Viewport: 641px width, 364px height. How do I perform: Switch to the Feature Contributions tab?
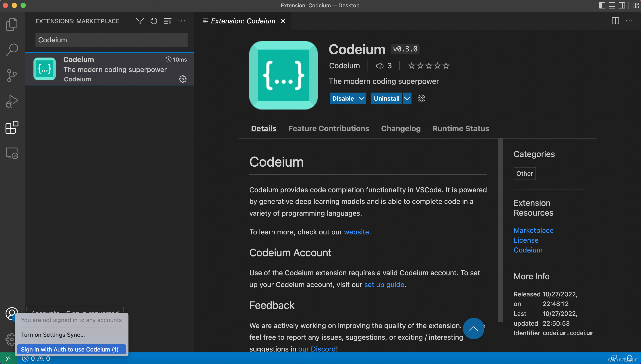(329, 128)
